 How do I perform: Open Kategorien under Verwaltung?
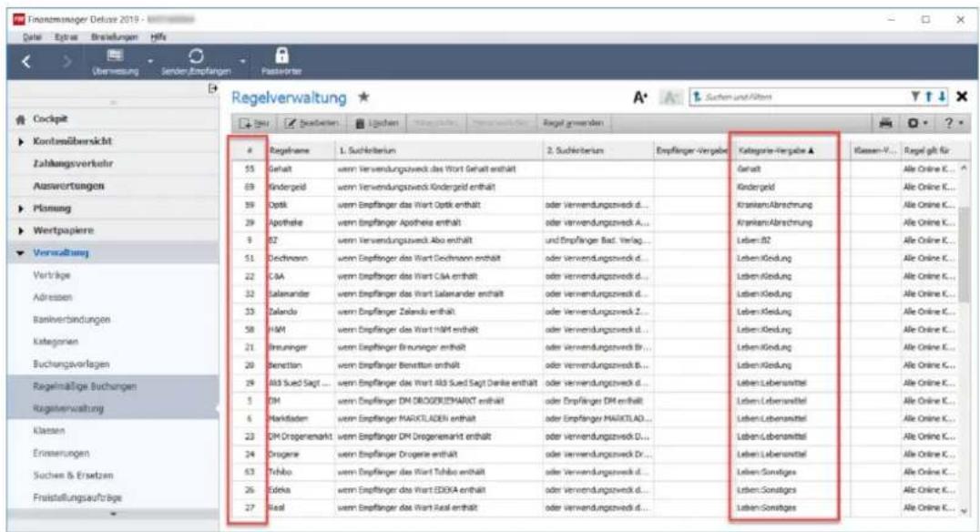(56, 342)
